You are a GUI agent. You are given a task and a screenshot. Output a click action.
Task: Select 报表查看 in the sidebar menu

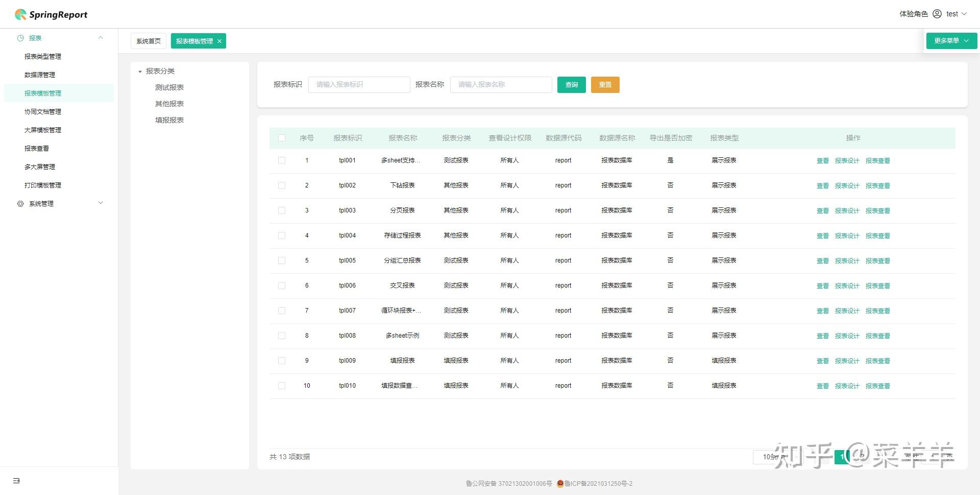click(36, 148)
